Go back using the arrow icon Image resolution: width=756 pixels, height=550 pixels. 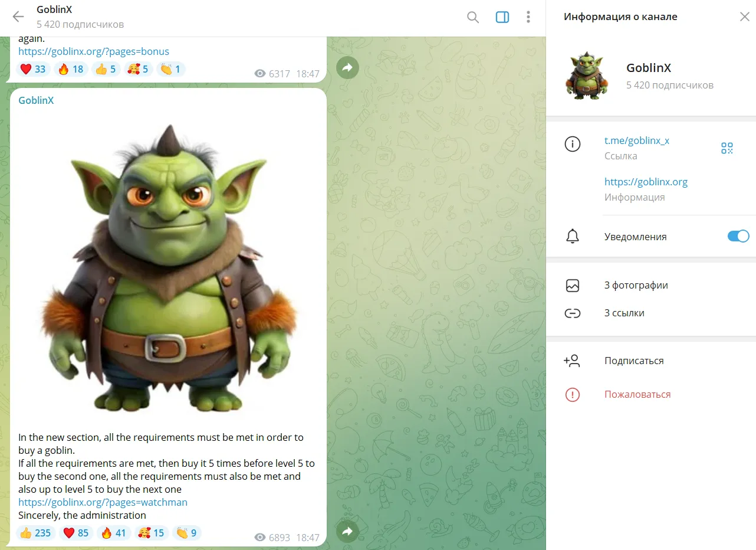pyautogui.click(x=18, y=17)
